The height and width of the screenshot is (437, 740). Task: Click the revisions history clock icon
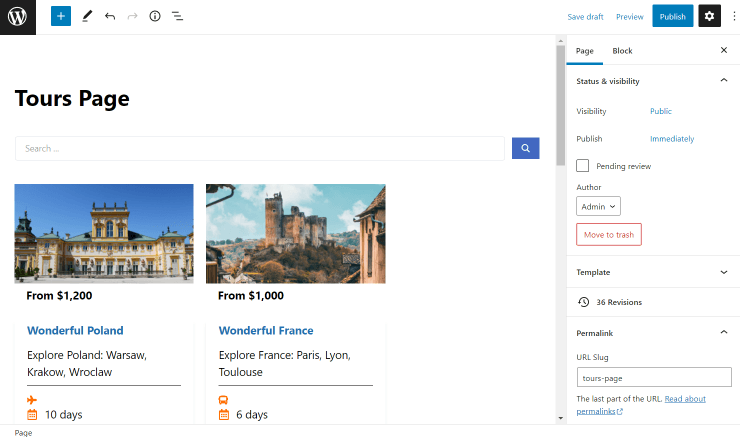pos(584,302)
